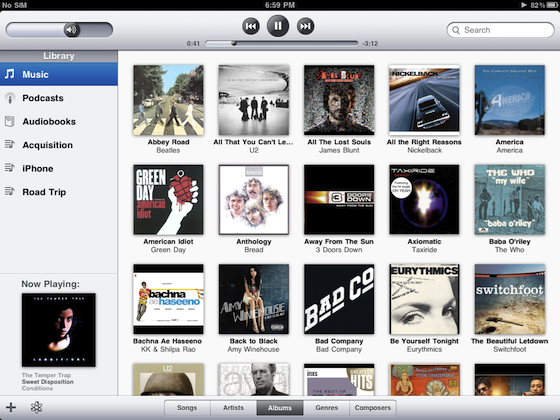Screen dimensions: 560x420
Task: Open the Bad Company album cover
Action: point(339,299)
